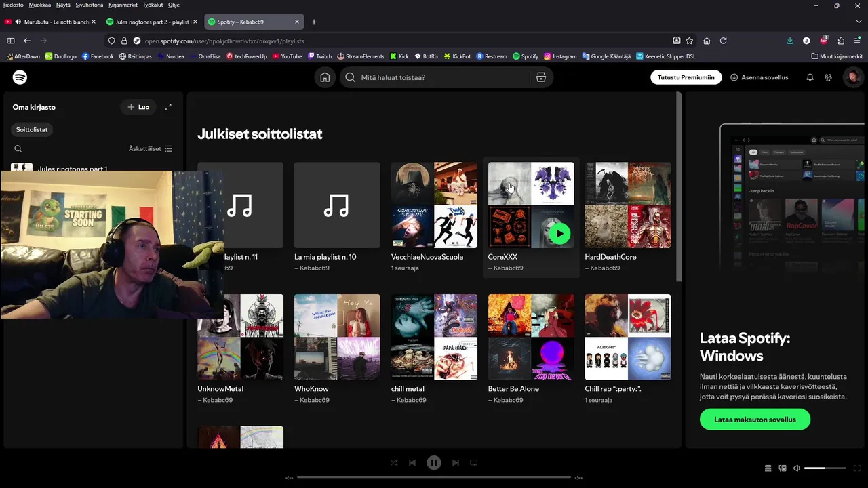Click the Asenna sovellus link
Viewport: 868px width, 488px height.
[x=759, y=77]
